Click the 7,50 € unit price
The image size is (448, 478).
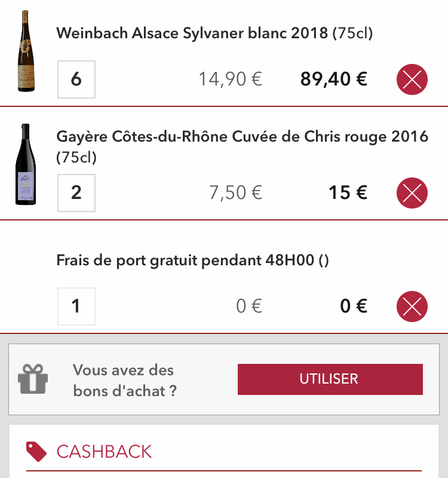pyautogui.click(x=235, y=192)
